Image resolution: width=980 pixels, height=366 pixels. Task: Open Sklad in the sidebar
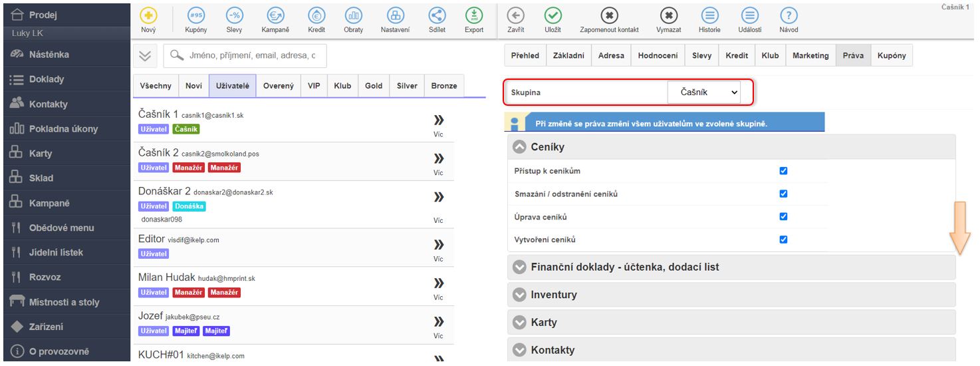pyautogui.click(x=41, y=178)
